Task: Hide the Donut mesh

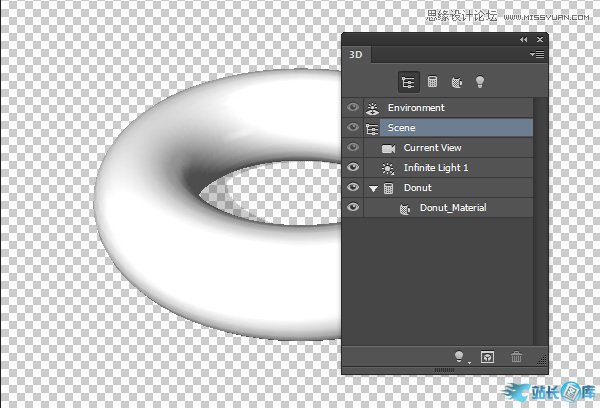Action: click(352, 188)
